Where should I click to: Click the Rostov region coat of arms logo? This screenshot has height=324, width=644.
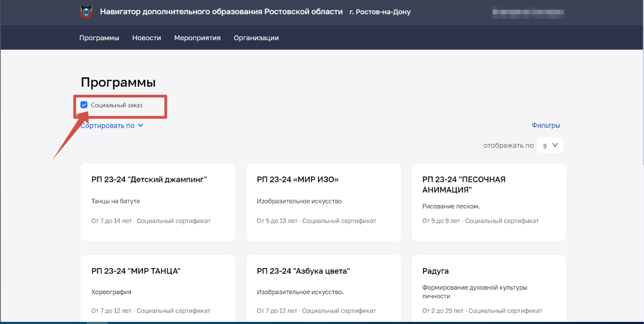click(x=86, y=12)
